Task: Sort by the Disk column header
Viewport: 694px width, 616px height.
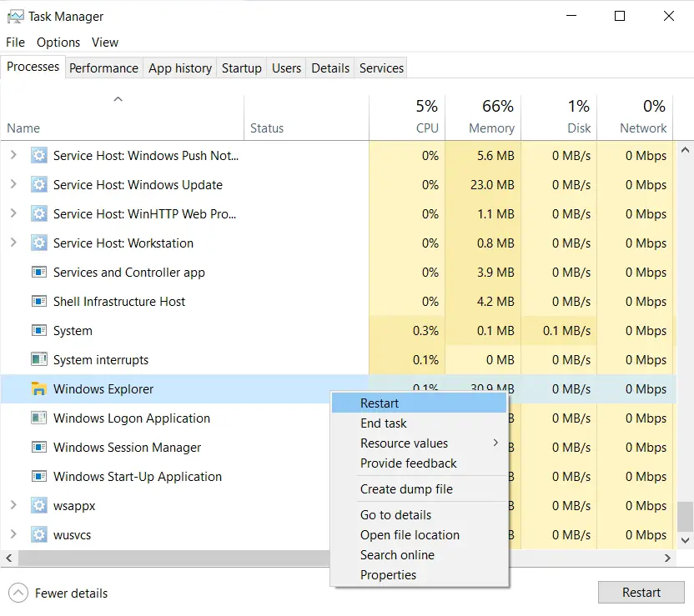Action: (x=559, y=118)
